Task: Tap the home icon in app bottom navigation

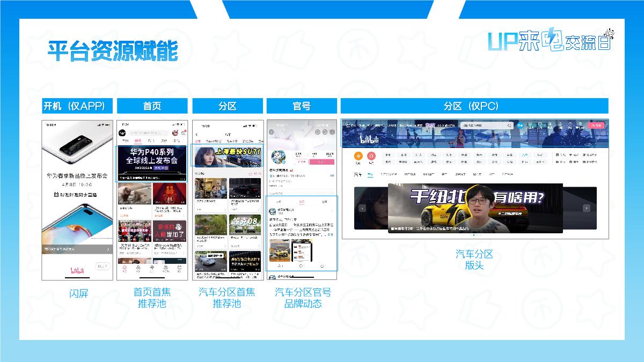Action: click(124, 268)
